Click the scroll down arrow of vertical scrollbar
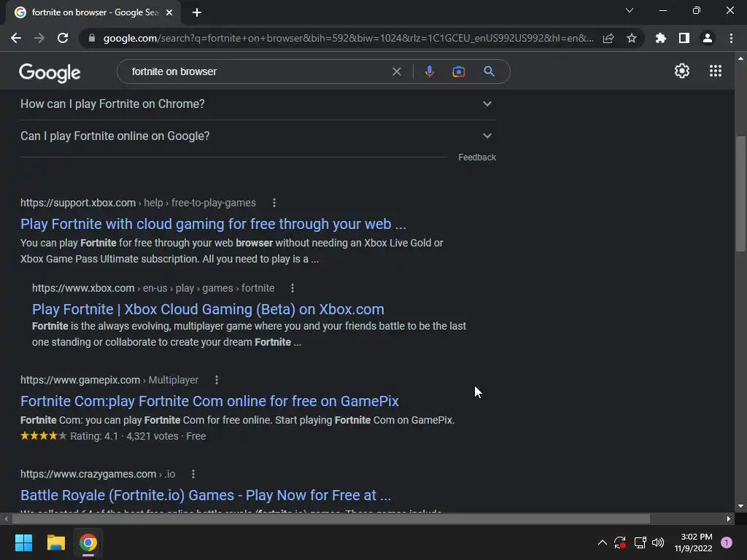This screenshot has height=560, width=747. (x=741, y=506)
